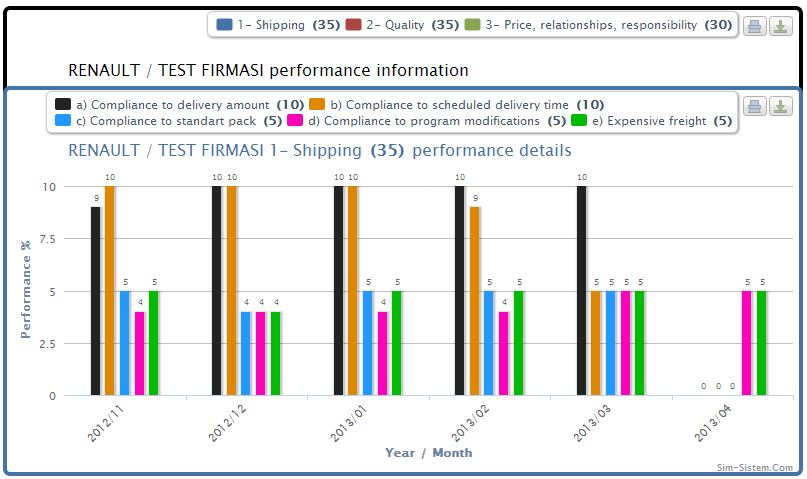The height and width of the screenshot is (479, 807).
Task: Click the magenta bar for 2013/04
Action: tap(747, 343)
